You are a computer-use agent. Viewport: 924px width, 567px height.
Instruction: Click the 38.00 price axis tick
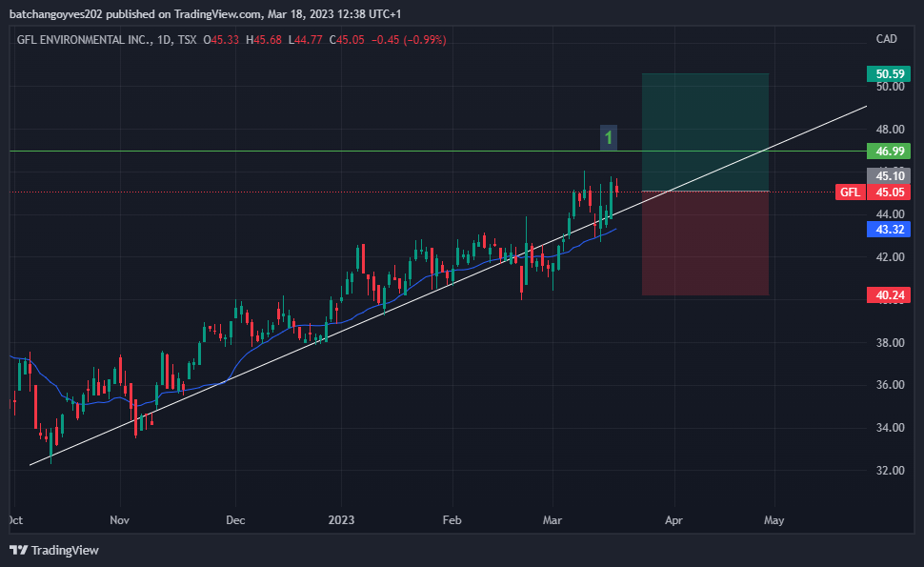(x=890, y=342)
